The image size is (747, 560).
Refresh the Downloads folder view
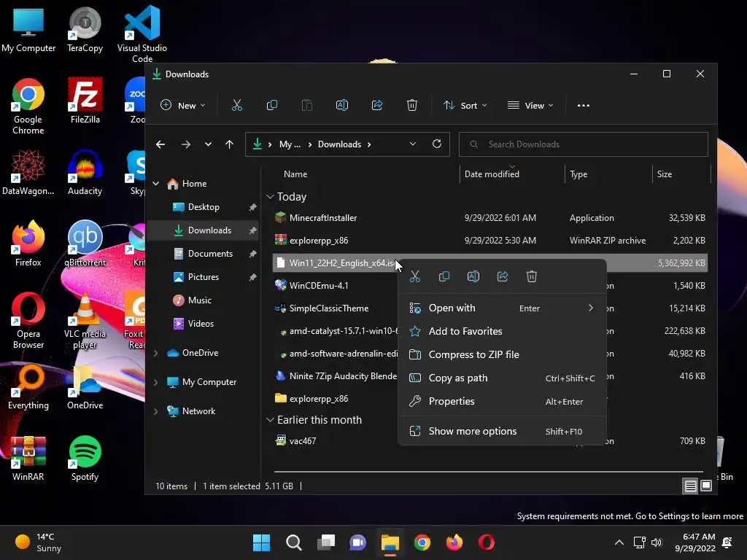[437, 144]
